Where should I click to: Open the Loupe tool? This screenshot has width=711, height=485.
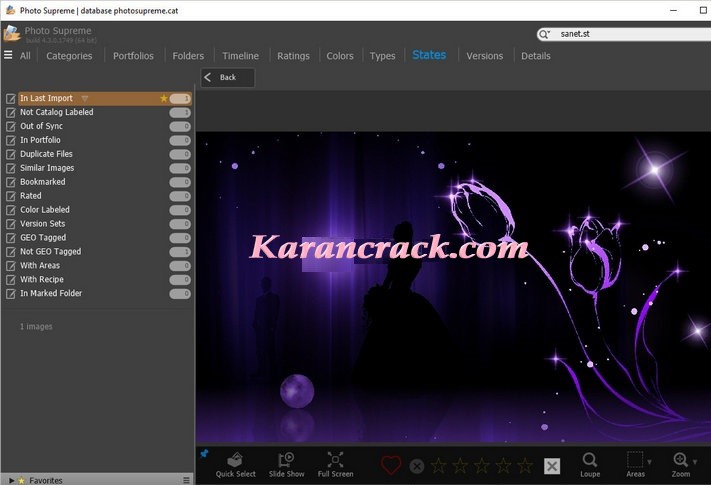pyautogui.click(x=590, y=465)
